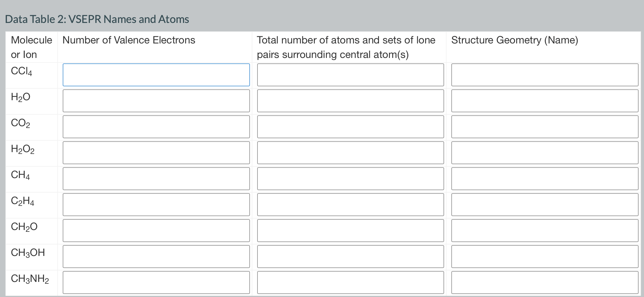The width and height of the screenshot is (644, 297).
Task: Click the geometry name field for H2O
Action: (545, 101)
